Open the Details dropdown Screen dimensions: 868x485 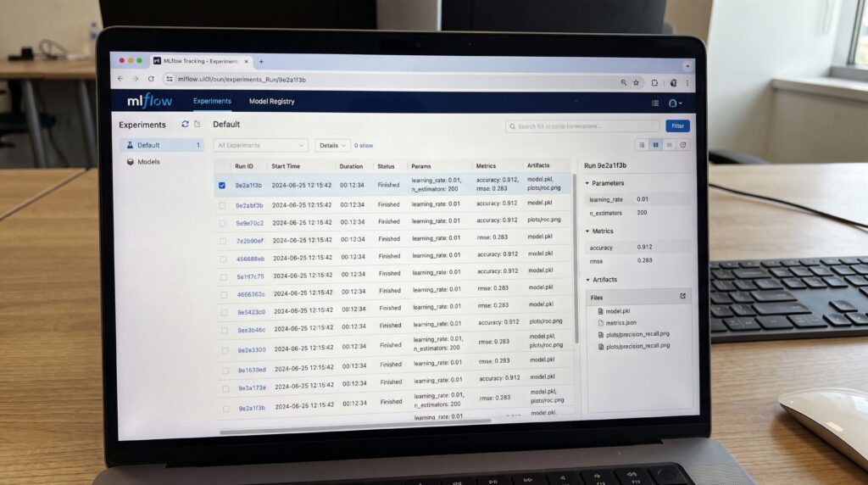coord(332,146)
